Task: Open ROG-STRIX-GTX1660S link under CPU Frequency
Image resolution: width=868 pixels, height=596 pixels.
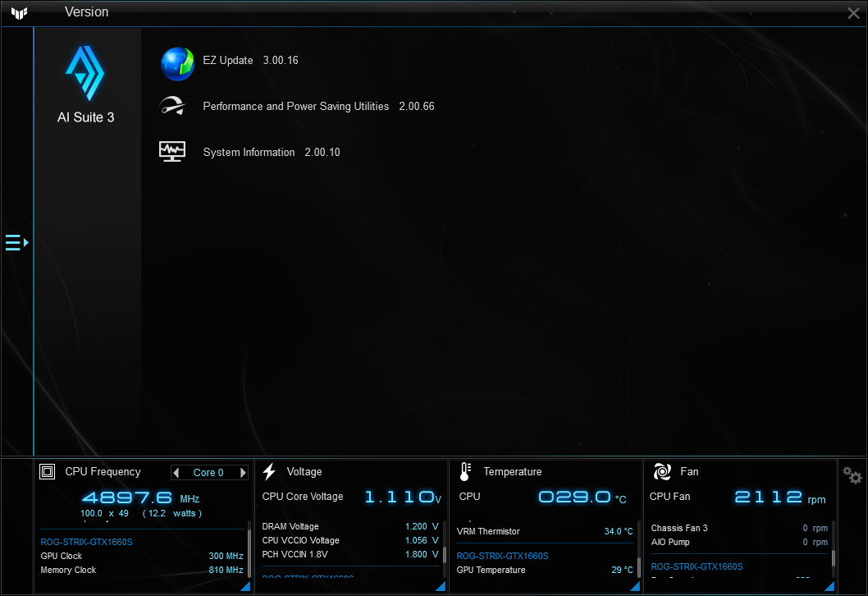Action: [x=86, y=542]
